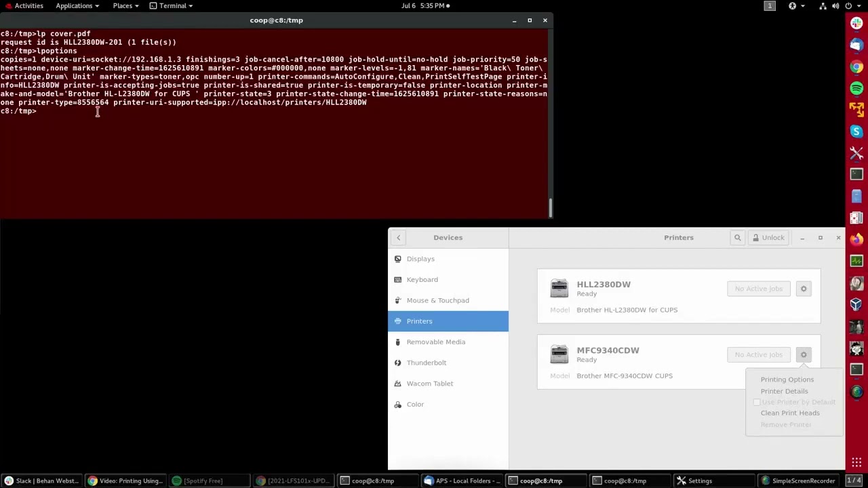
Task: Select Mouse & Touchpad in sidebar
Action: click(x=448, y=300)
